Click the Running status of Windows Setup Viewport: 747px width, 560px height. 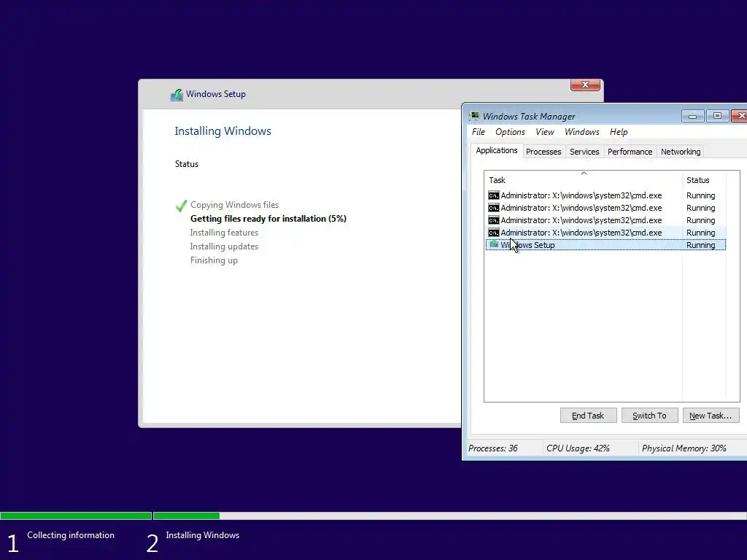tap(700, 245)
